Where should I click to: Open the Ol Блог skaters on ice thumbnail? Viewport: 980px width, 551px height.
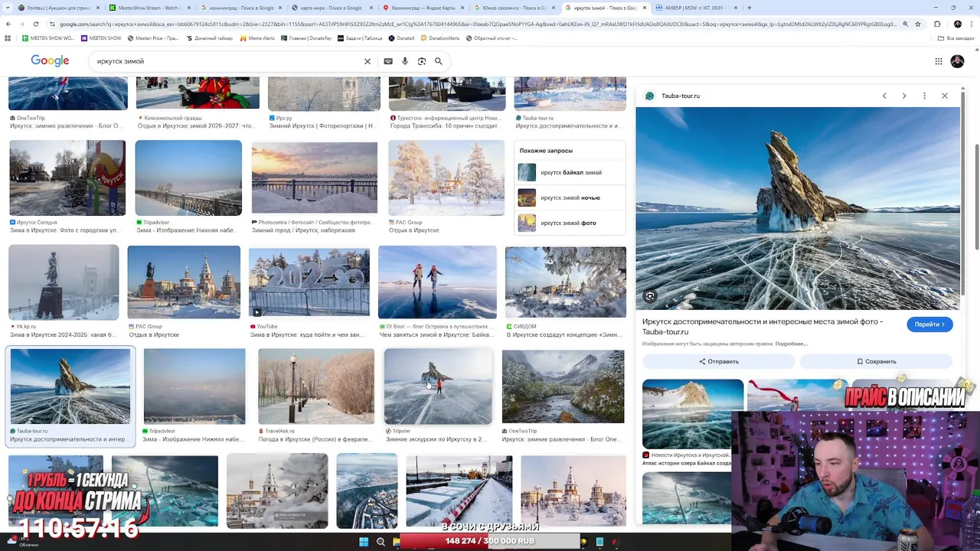437,282
